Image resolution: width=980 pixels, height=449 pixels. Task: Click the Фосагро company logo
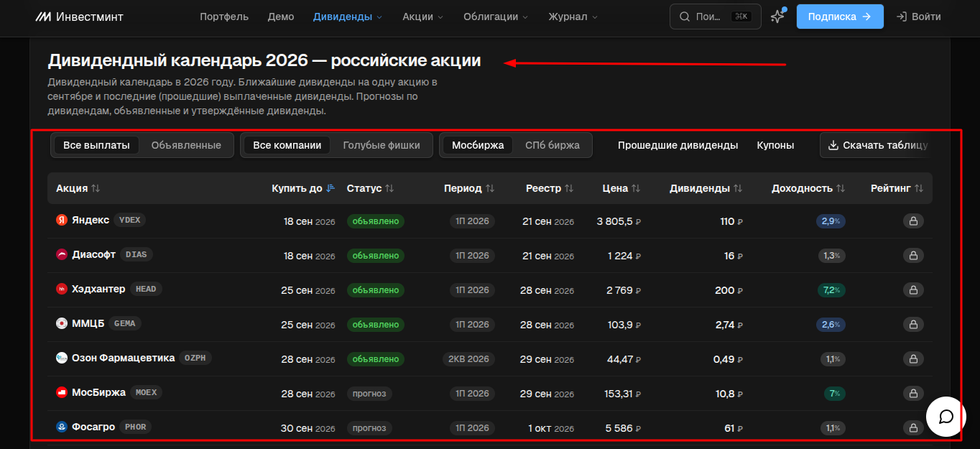tap(62, 427)
